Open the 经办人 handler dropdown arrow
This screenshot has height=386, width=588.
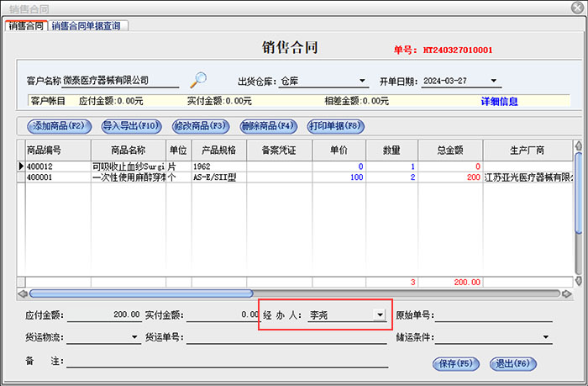[379, 315]
